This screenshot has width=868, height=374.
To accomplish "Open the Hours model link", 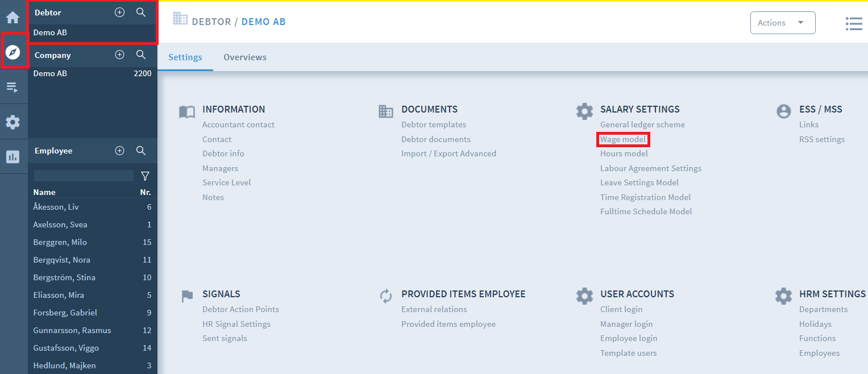I will (x=624, y=153).
